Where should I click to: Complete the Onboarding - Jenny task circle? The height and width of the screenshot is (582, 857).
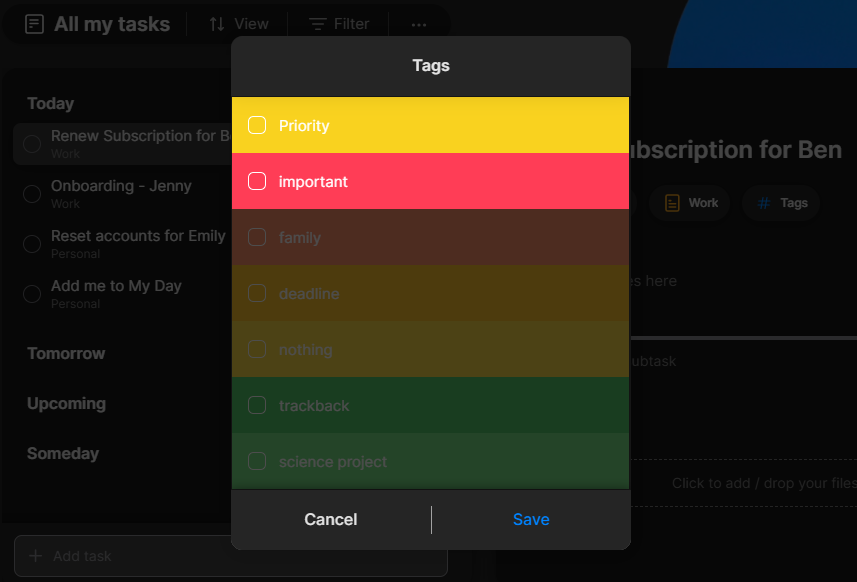[32, 193]
